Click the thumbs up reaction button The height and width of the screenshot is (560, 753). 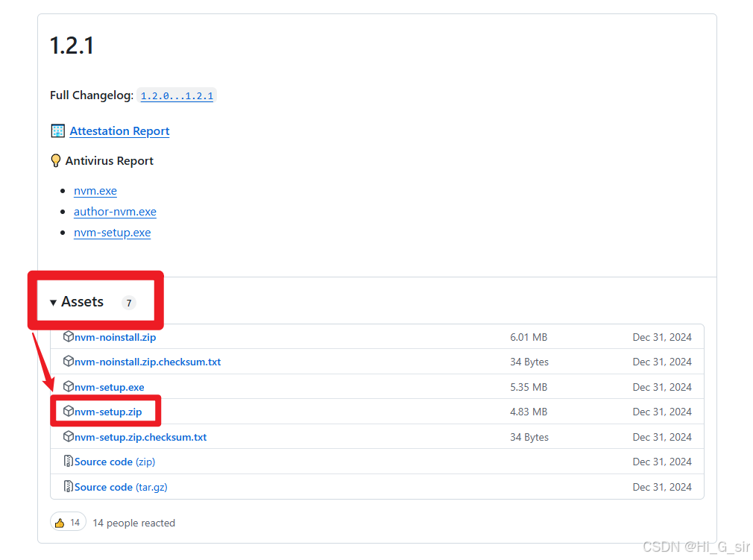click(x=68, y=523)
